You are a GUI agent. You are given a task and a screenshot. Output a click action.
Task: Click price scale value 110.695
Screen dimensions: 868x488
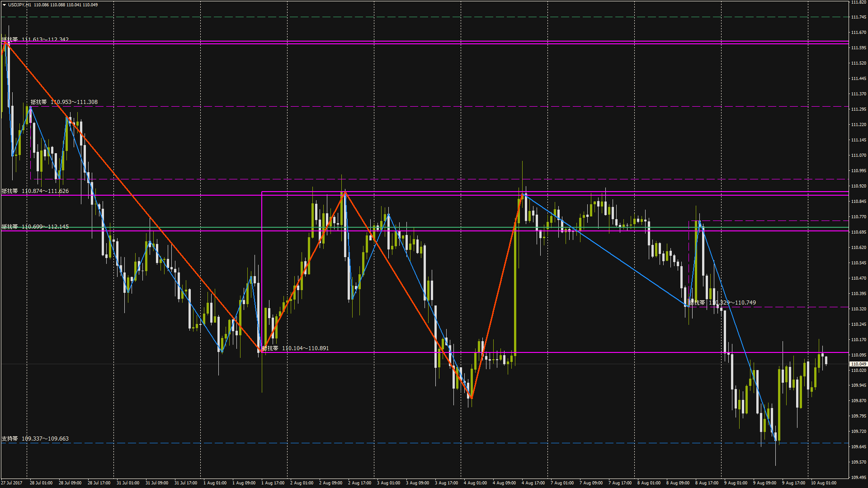[859, 232]
